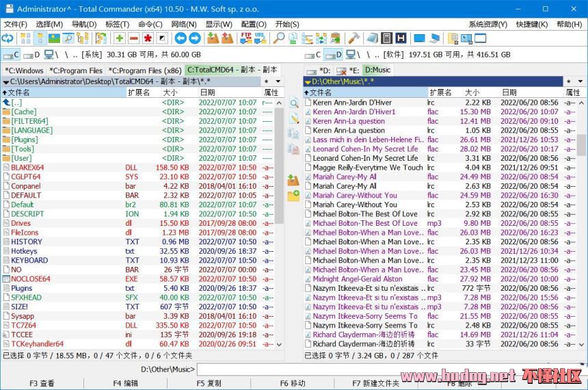
Task: Click the new folder icon in middle bar
Action: tap(294, 196)
